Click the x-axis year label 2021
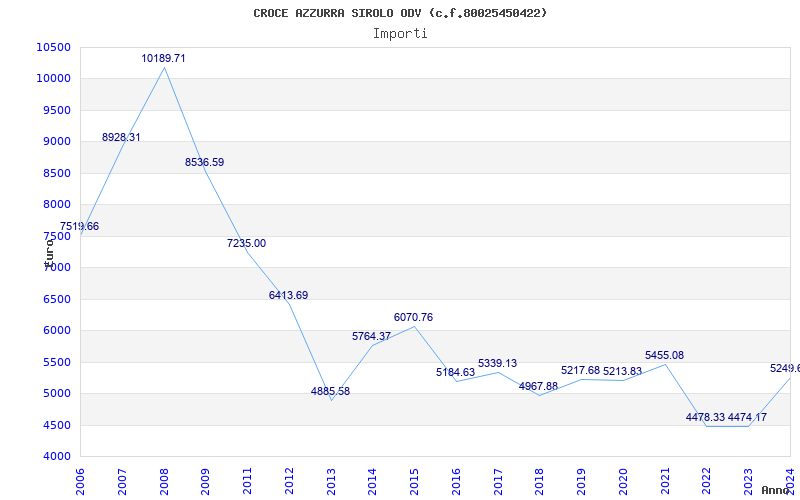 tap(665, 481)
